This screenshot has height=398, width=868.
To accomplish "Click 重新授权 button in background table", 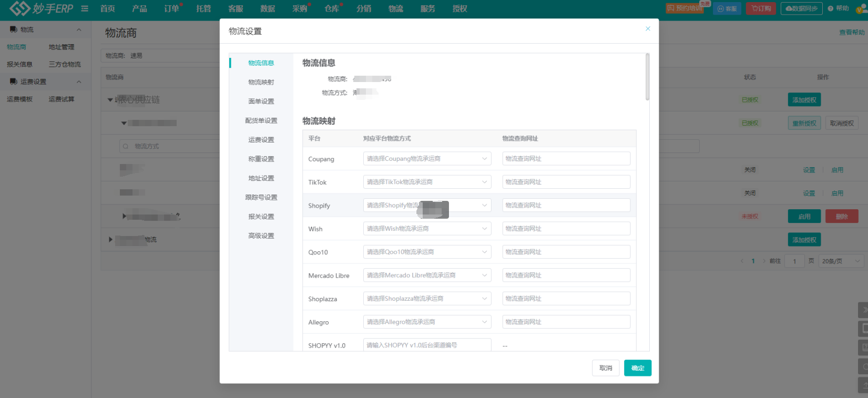I will tap(804, 123).
